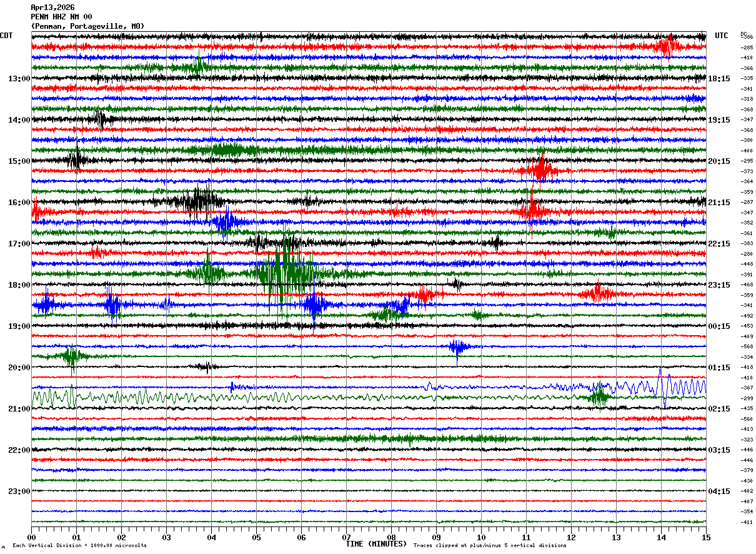Click the DC offset value -280
Viewport: 756px width, 554px height.
[747, 254]
